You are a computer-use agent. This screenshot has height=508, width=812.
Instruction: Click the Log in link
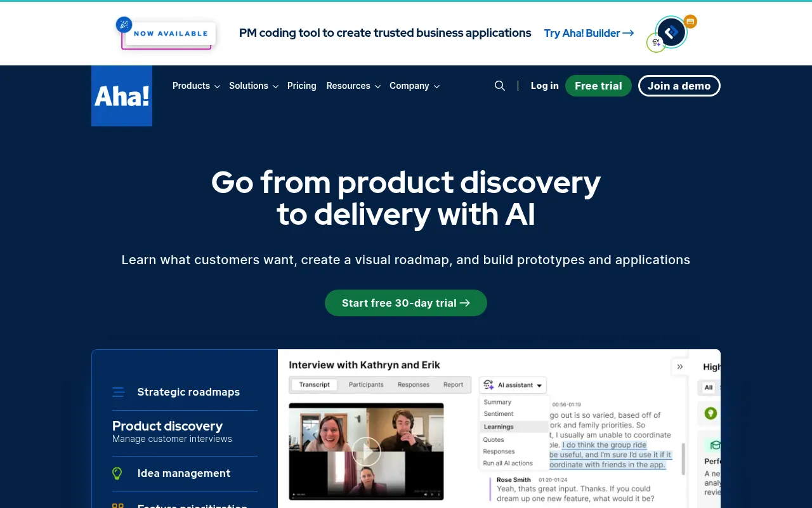pyautogui.click(x=545, y=86)
